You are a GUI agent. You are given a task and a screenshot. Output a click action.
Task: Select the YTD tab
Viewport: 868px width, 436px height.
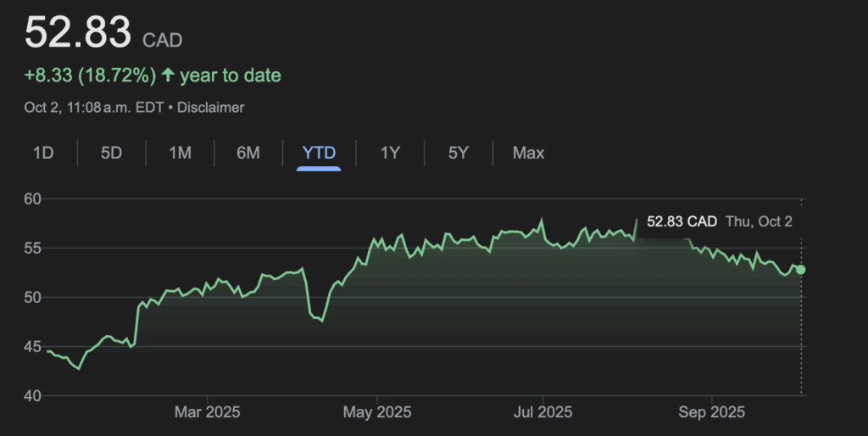(319, 153)
